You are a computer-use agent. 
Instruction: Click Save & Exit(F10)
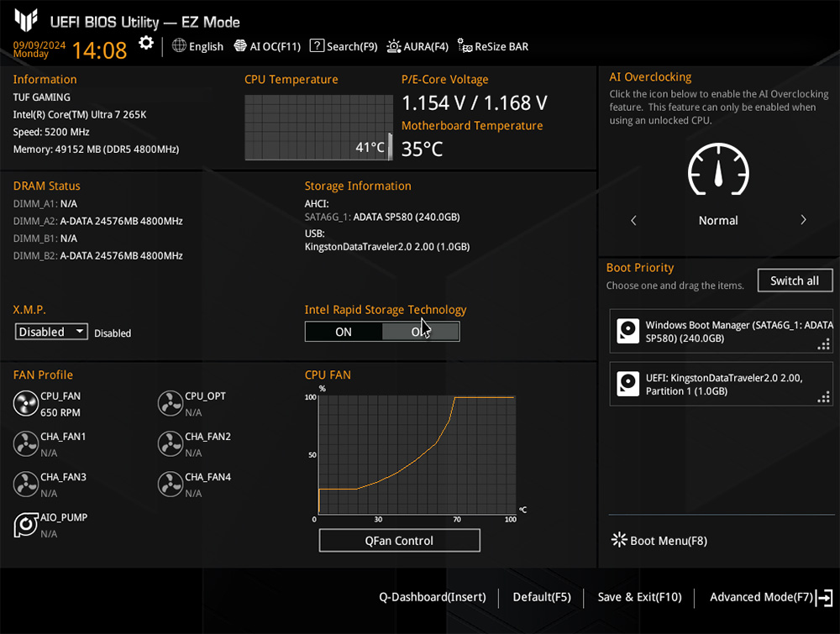pyautogui.click(x=639, y=597)
